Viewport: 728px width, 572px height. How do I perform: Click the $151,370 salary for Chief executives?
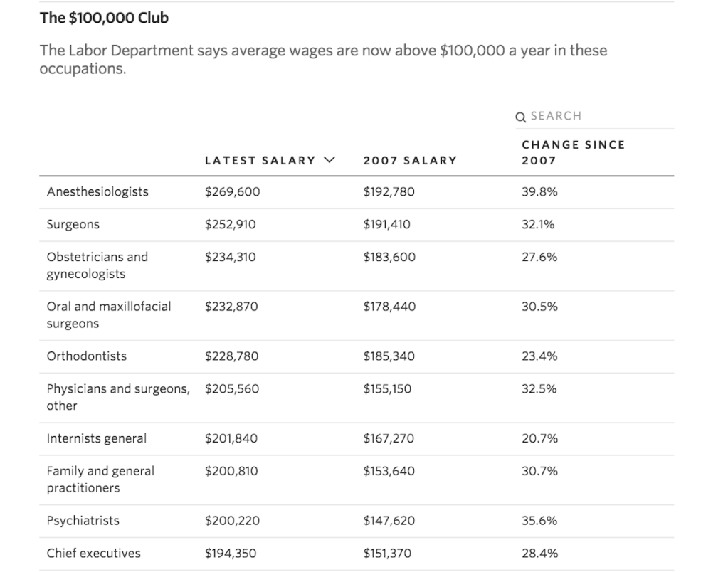coord(387,554)
